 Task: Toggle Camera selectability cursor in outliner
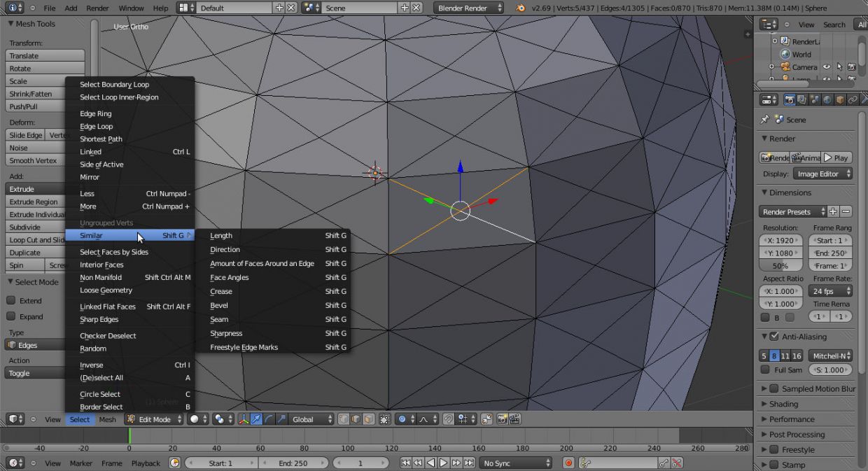[x=839, y=67]
